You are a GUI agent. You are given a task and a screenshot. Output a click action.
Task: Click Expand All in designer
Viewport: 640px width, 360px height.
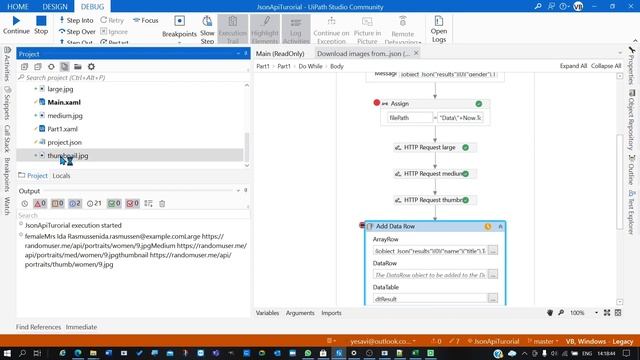coord(573,66)
